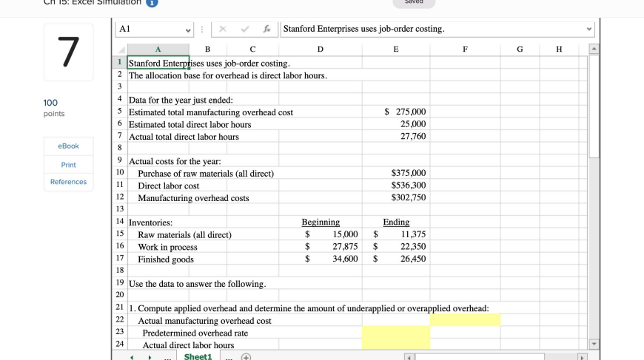Click 'Data for the year just ended:' cell
644x360 pixels.
pos(181,100)
